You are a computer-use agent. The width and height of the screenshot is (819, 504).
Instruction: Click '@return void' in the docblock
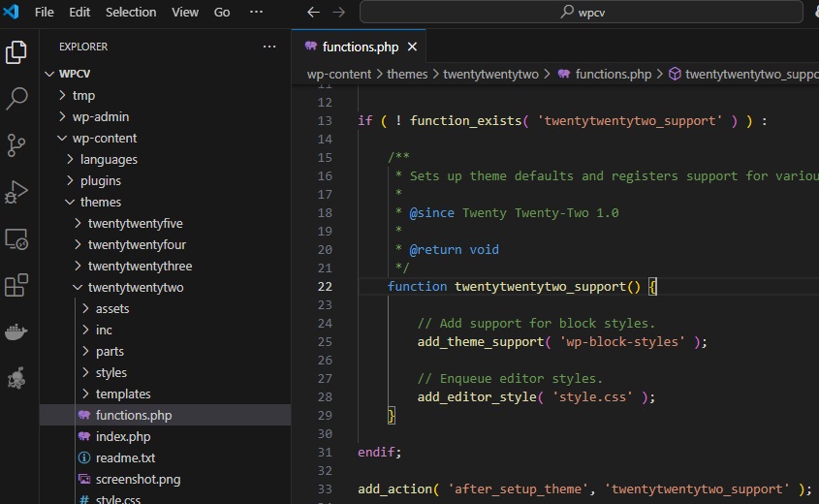[x=454, y=250]
